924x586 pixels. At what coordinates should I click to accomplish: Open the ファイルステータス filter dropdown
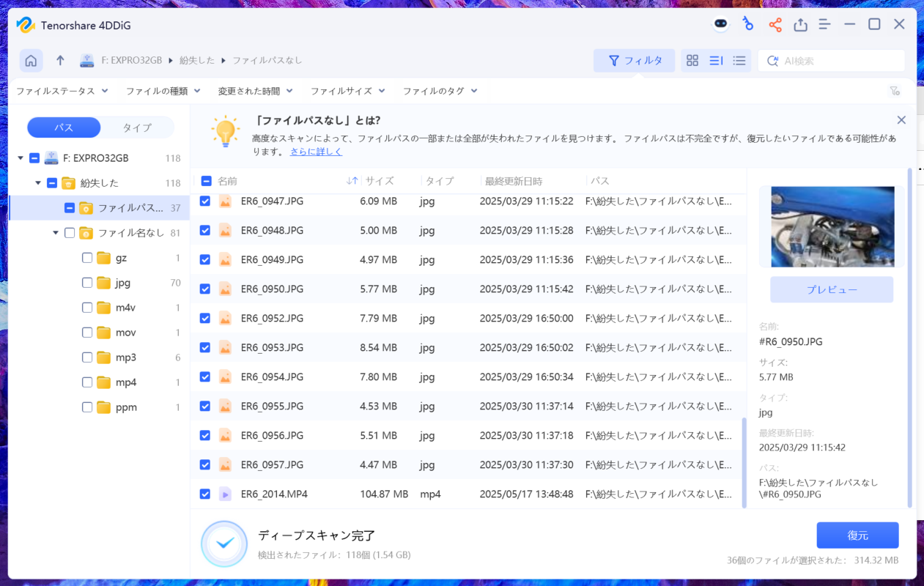[x=62, y=91]
